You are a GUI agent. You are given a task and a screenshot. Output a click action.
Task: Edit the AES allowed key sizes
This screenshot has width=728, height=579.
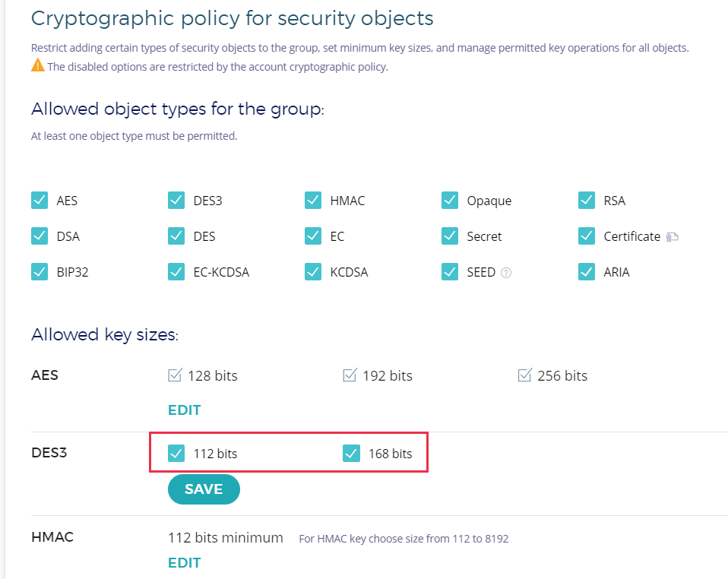coord(184,410)
